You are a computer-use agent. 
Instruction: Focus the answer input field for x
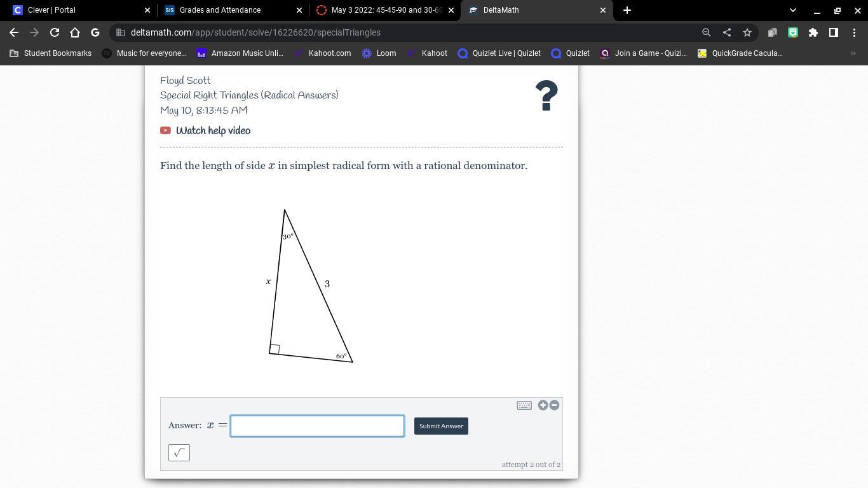coord(317,426)
